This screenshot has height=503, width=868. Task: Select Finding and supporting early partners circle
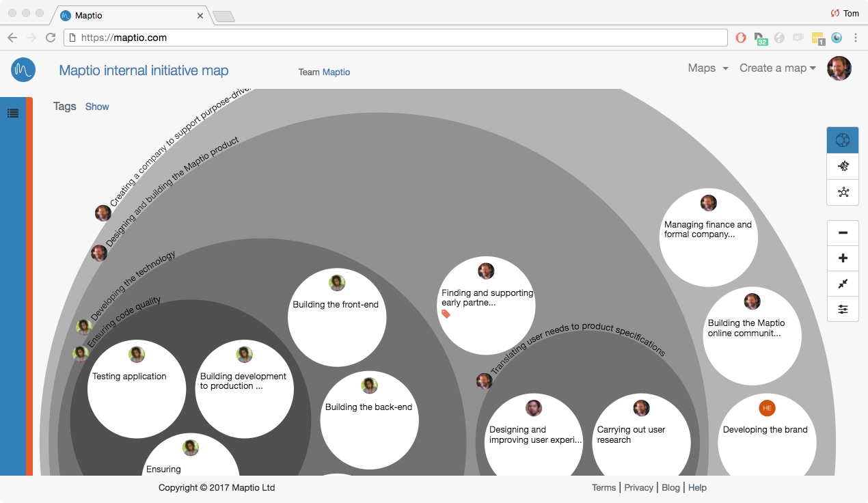486,305
